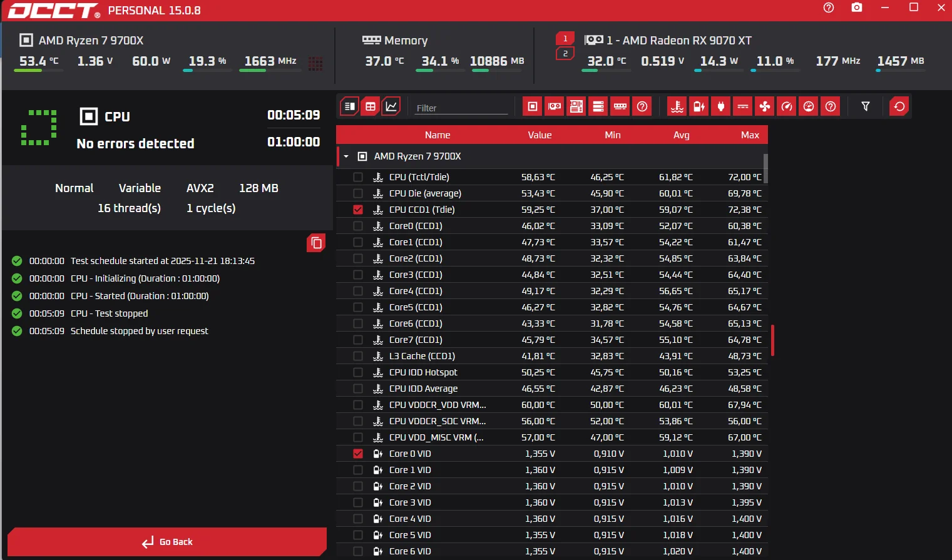This screenshot has width=952, height=560.
Task: Click the OCCT logo in the title bar
Action: (53, 10)
